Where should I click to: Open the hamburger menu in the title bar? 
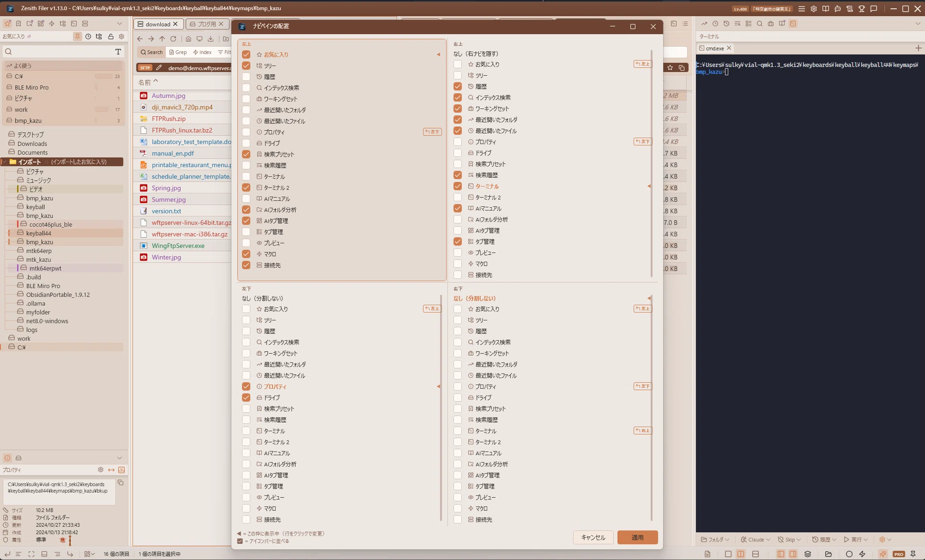pos(802,9)
